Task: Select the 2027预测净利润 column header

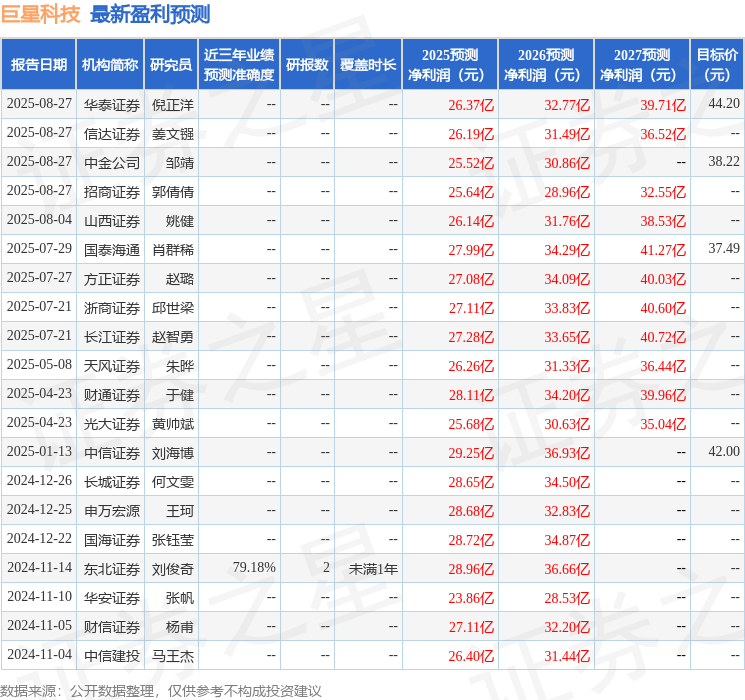Action: point(642,65)
